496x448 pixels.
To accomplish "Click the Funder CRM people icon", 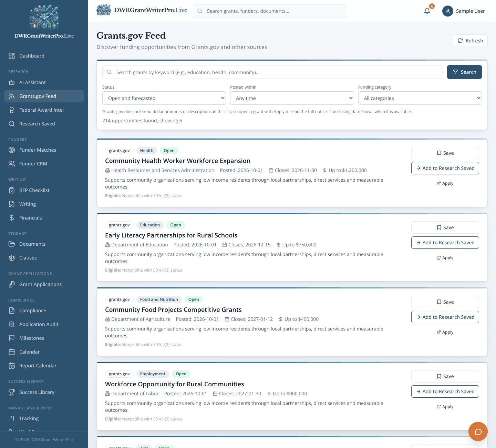I will [12, 164].
